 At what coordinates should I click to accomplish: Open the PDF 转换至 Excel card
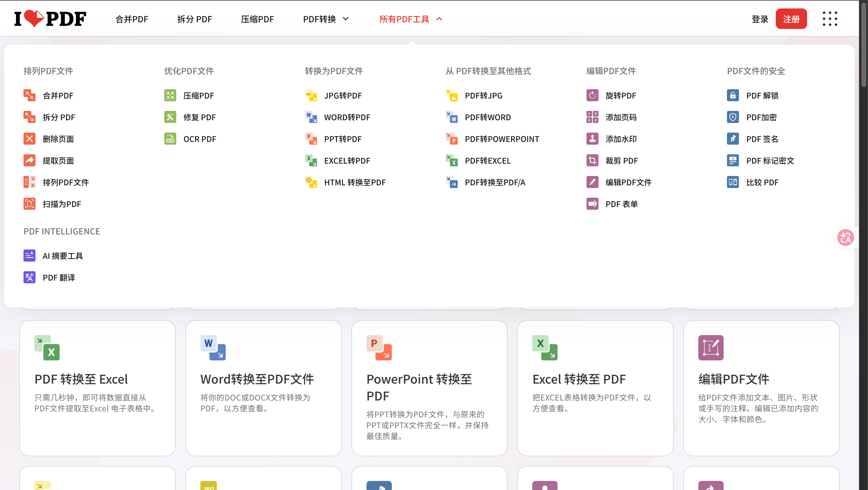pyautogui.click(x=97, y=388)
